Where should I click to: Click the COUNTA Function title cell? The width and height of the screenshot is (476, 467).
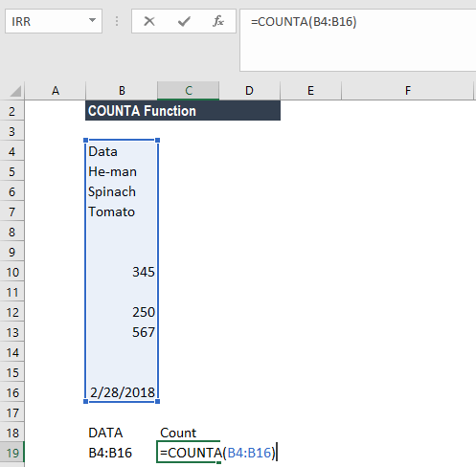pos(183,111)
